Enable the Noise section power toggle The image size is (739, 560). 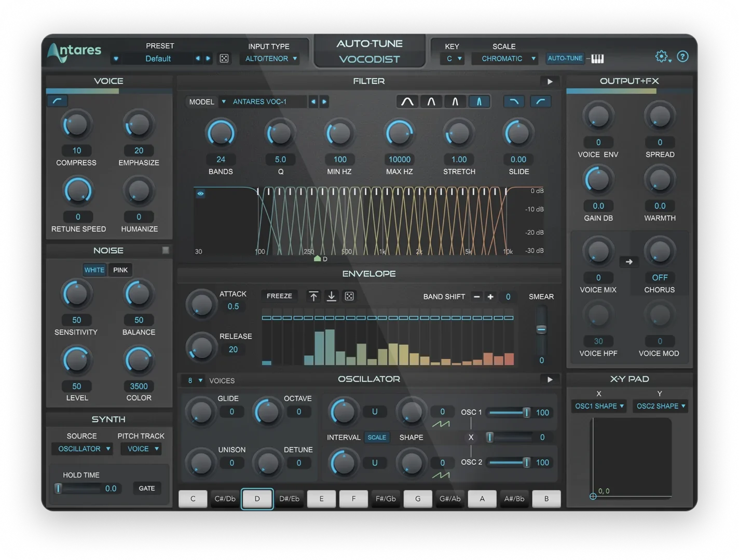[x=166, y=250]
